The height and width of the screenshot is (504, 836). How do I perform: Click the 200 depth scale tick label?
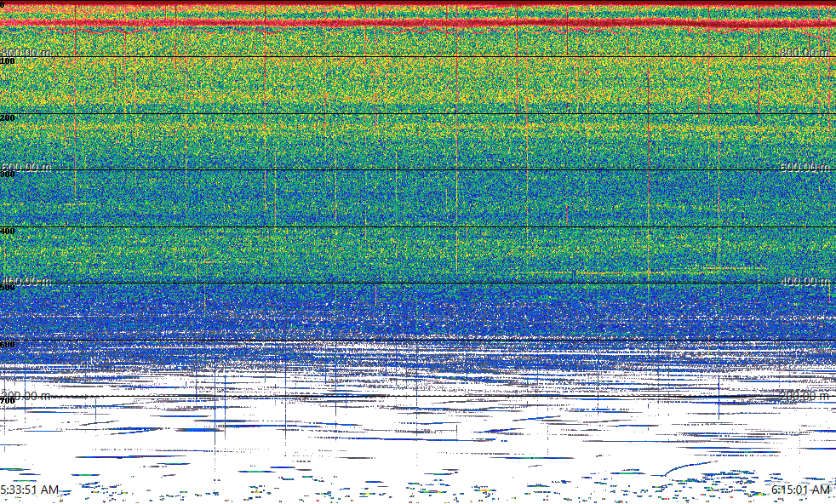point(8,117)
